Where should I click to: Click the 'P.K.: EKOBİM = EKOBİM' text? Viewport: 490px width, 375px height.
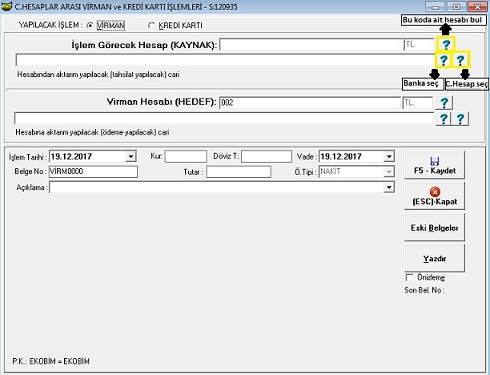point(51,361)
